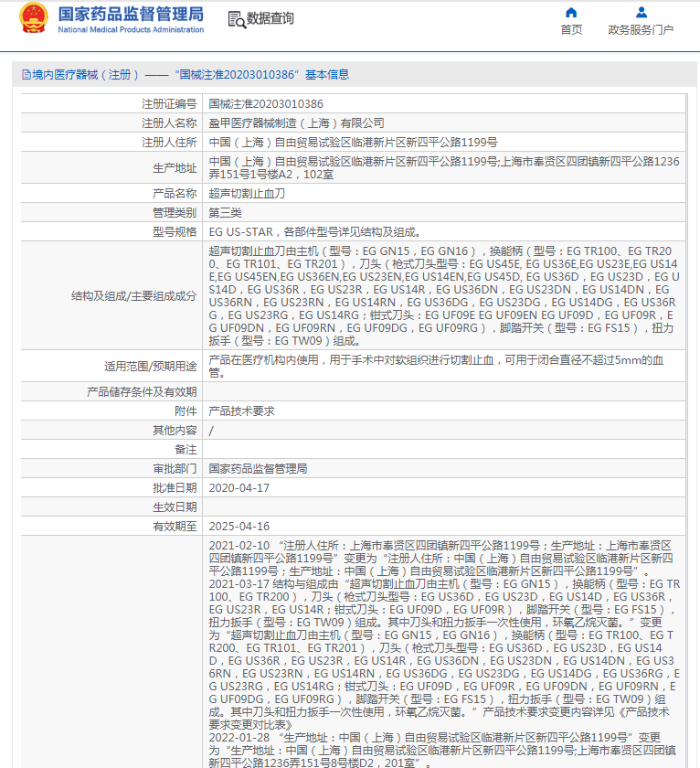Select approving department value 国家药品监督管理局
This screenshot has width=700, height=768.
click(258, 469)
